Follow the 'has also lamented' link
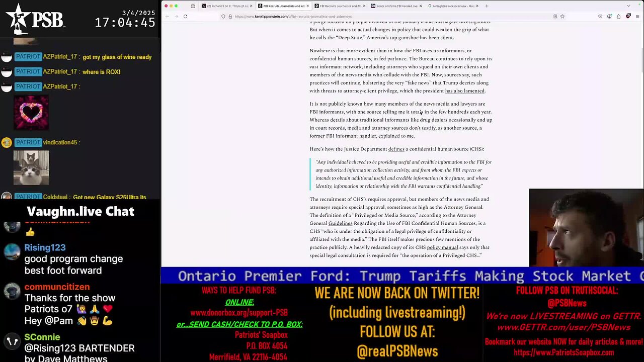 [465, 91]
